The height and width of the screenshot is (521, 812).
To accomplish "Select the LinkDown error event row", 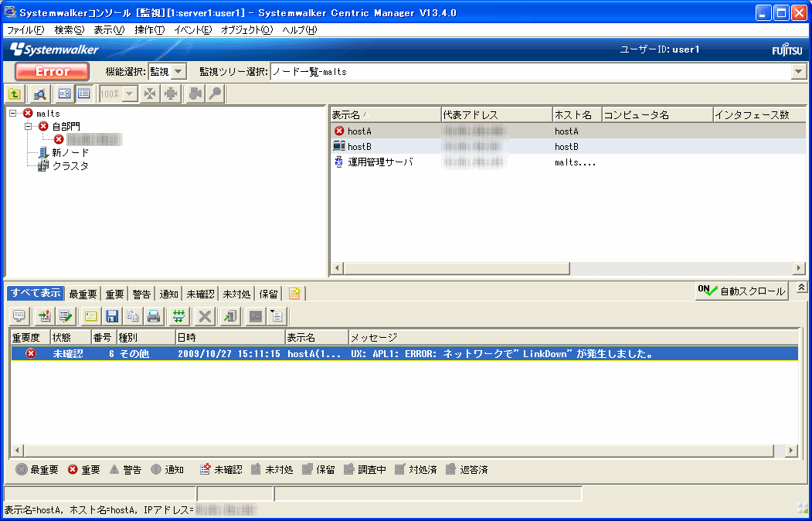I will [404, 354].
